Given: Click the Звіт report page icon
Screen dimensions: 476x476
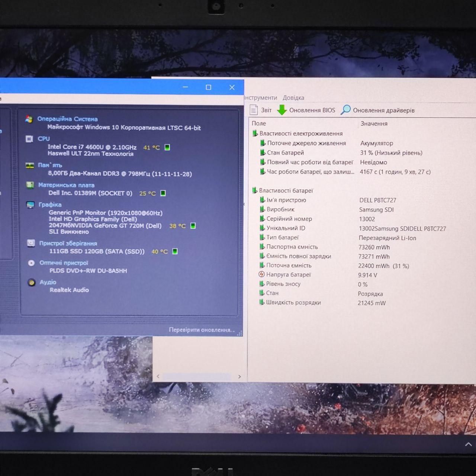Looking at the screenshot, I should point(254,110).
